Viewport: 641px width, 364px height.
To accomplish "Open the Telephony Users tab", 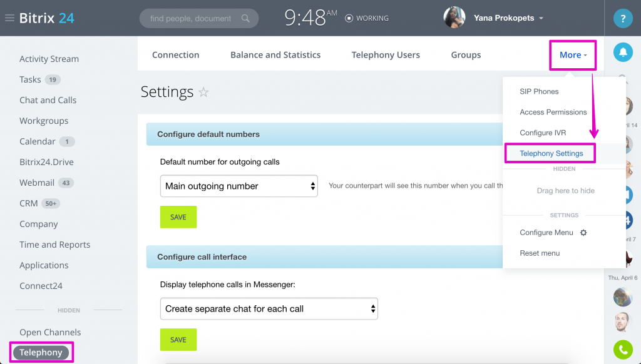I will [386, 55].
